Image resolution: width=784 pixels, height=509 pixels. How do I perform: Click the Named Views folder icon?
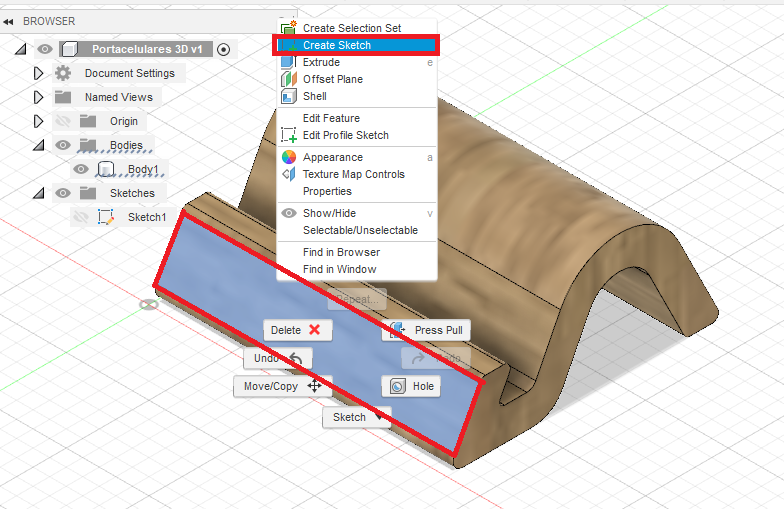pos(62,97)
